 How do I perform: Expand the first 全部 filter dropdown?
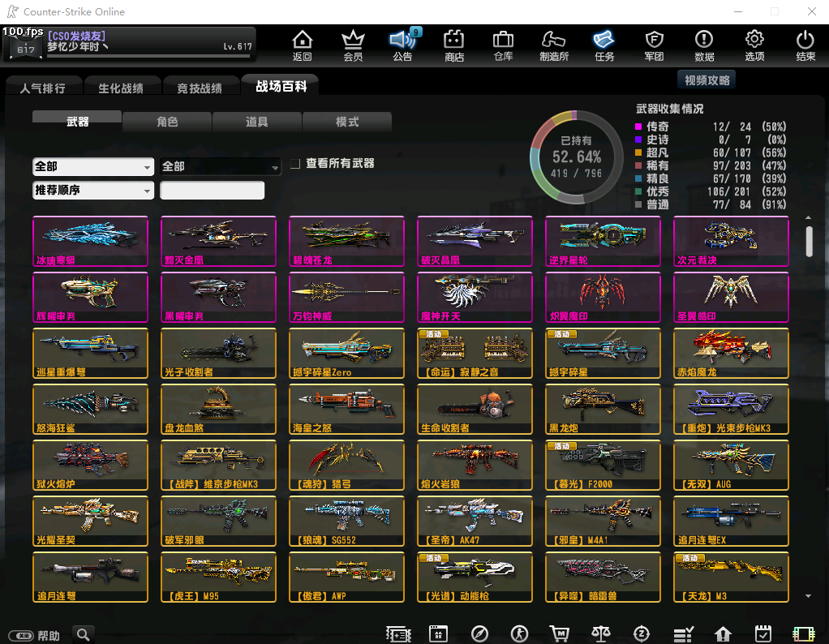[x=93, y=166]
